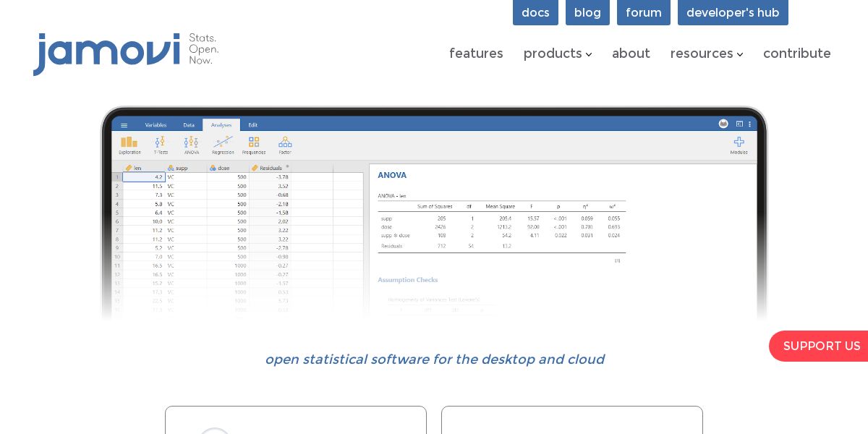The height and width of the screenshot is (434, 868).
Task: Select Variables tab in app screenshot
Action: [x=156, y=125]
